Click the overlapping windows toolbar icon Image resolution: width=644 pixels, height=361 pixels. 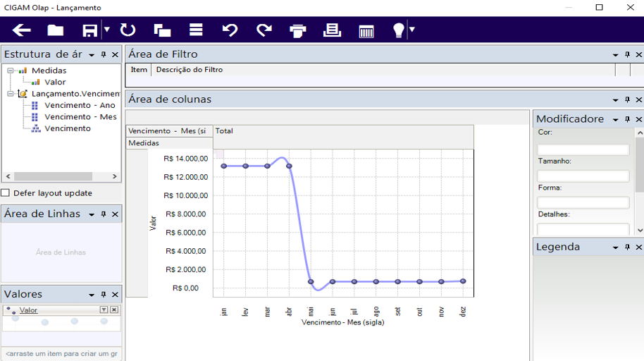162,30
